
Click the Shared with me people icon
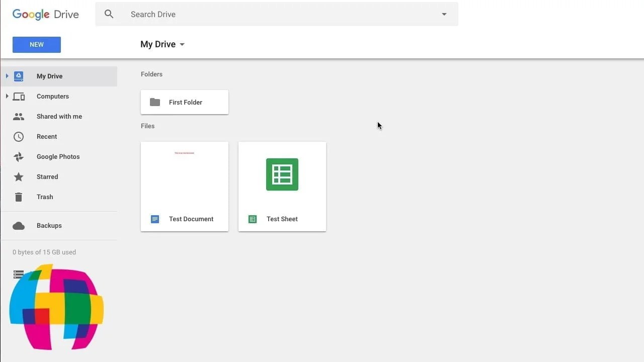pyautogui.click(x=19, y=116)
